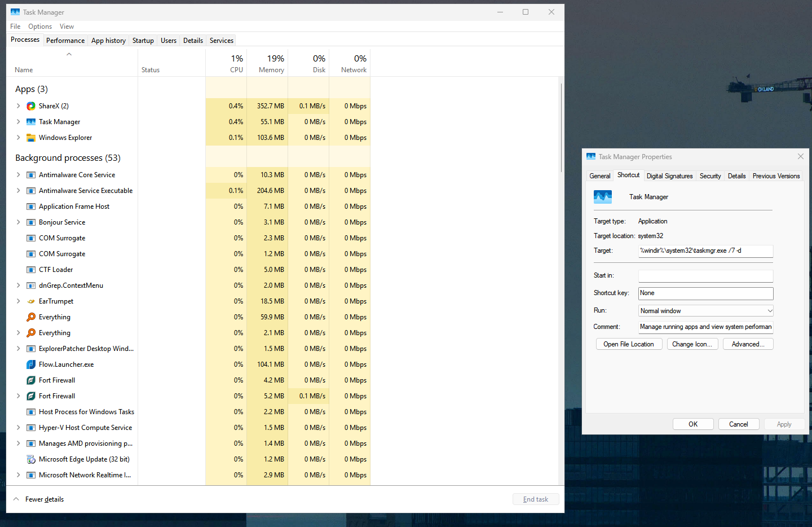The image size is (812, 527).
Task: Expand the Bonjour Service row
Action: pyautogui.click(x=18, y=222)
